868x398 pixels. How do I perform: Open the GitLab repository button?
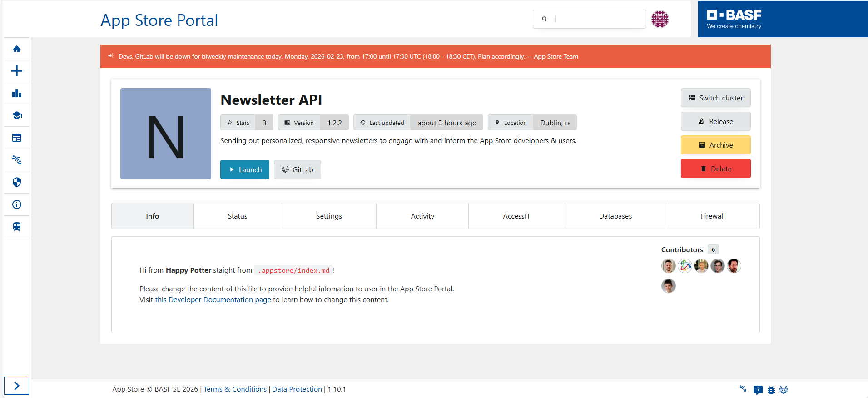coord(298,169)
